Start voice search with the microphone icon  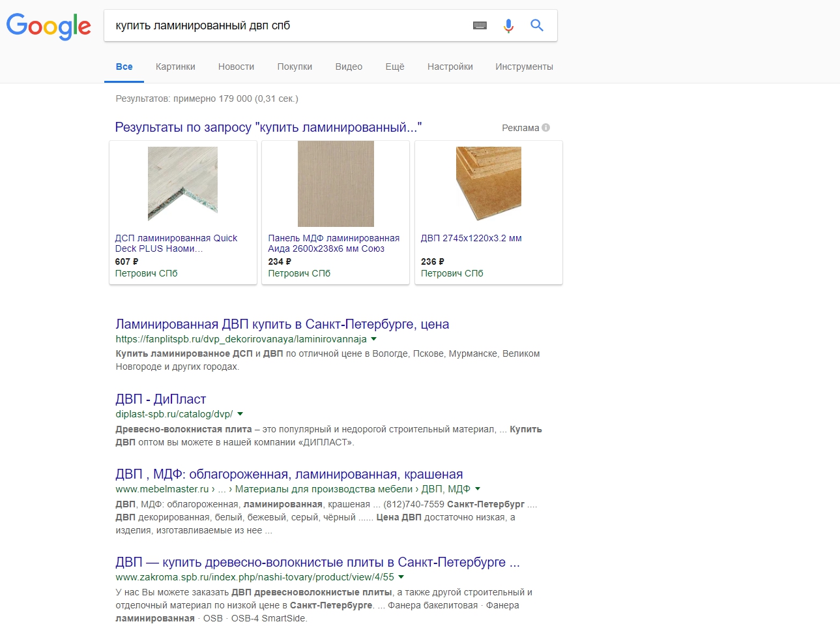(x=508, y=25)
